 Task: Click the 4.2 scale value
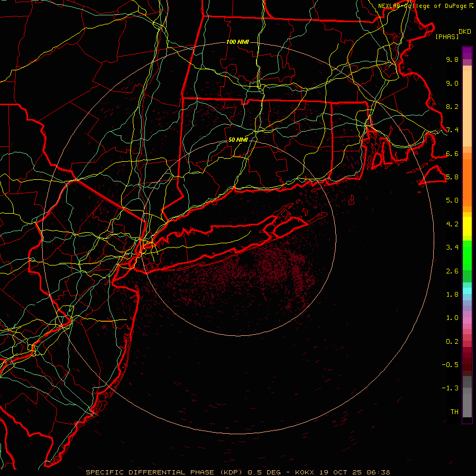click(x=452, y=224)
